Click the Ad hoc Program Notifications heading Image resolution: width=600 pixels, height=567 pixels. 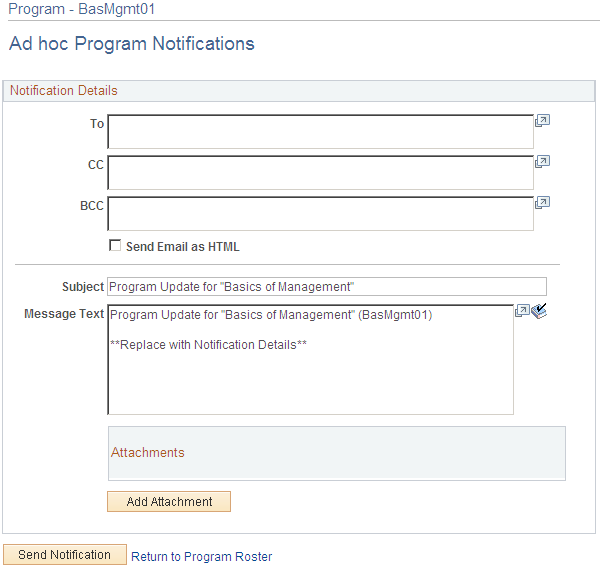click(x=131, y=44)
